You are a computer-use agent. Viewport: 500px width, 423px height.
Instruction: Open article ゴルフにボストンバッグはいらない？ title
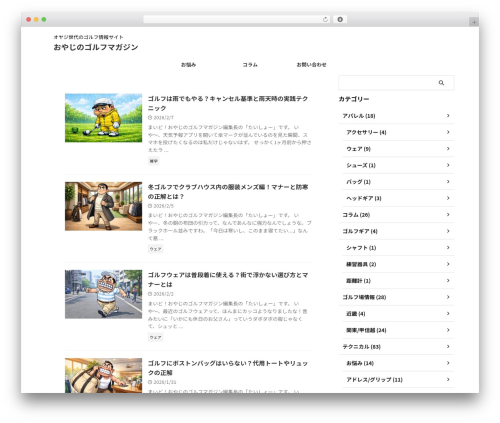pyautogui.click(x=228, y=368)
